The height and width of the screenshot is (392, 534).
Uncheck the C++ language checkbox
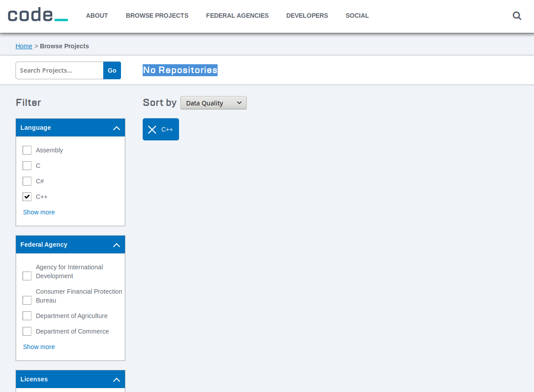click(27, 197)
